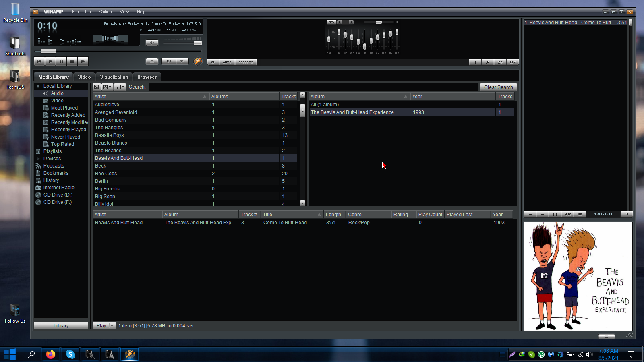Open the View menu

tap(125, 12)
